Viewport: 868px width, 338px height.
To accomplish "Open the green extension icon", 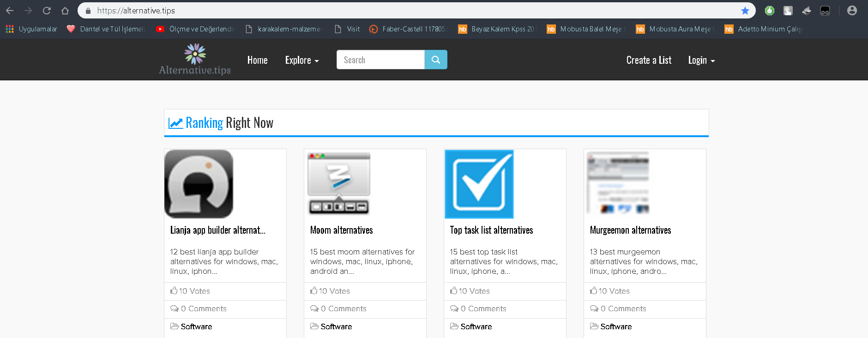I will [x=769, y=11].
